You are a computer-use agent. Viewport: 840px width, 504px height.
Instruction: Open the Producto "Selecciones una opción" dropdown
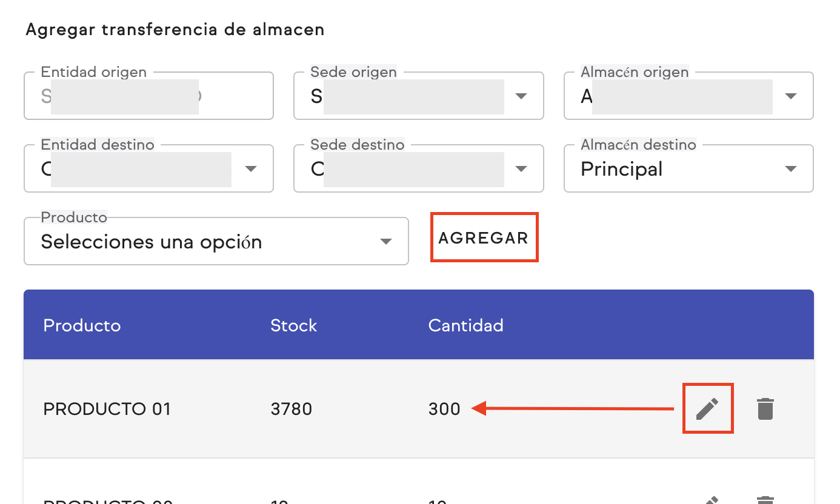pyautogui.click(x=385, y=242)
